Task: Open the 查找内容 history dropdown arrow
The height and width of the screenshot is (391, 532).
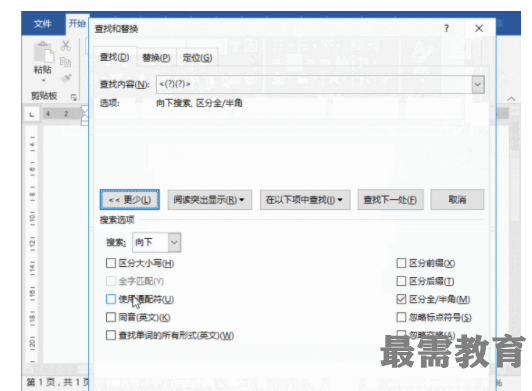Action: pos(478,84)
